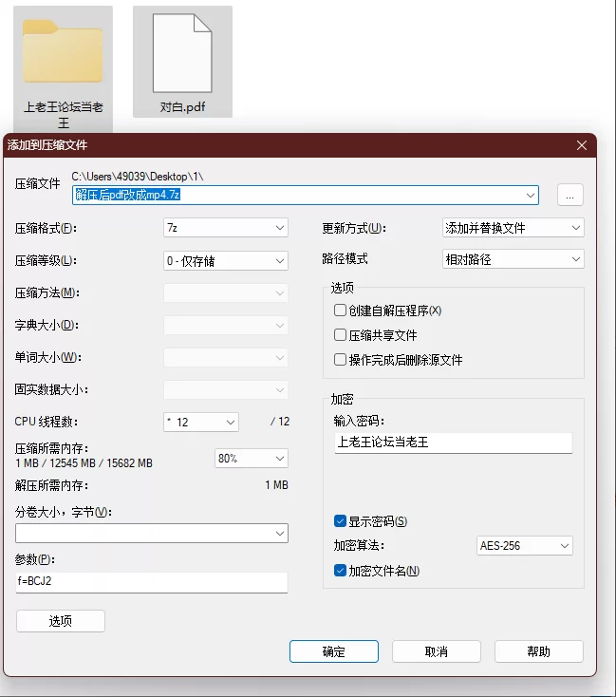Click the path text C:\Users\49039\Desktop\1\

tap(138, 177)
